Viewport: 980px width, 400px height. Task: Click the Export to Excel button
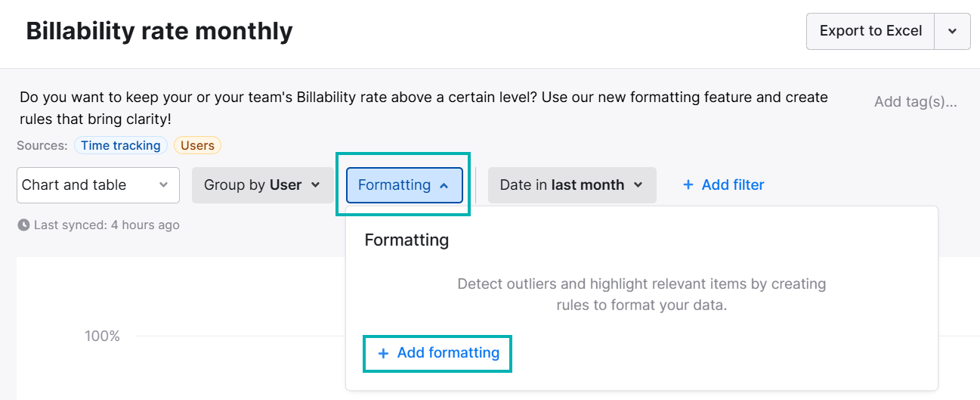click(x=870, y=31)
